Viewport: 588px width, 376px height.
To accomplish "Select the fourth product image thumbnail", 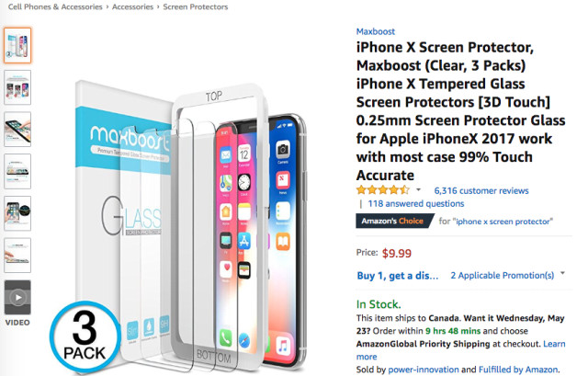I will 17,171.
